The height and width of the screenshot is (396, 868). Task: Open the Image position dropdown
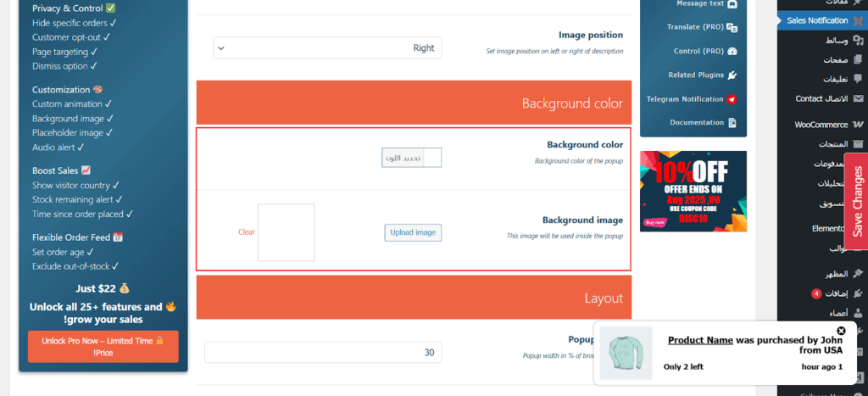(x=327, y=48)
